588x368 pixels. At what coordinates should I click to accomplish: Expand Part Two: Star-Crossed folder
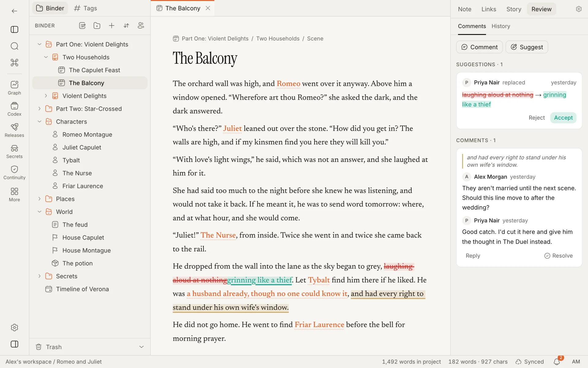tap(40, 109)
